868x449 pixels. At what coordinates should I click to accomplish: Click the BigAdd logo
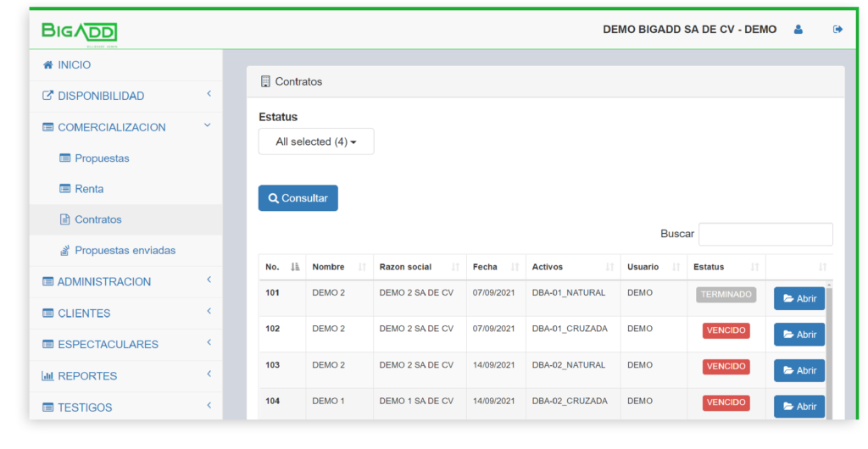click(80, 31)
